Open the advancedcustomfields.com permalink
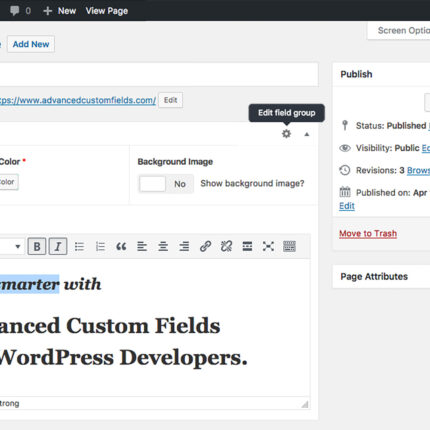430x430 pixels. point(77,100)
